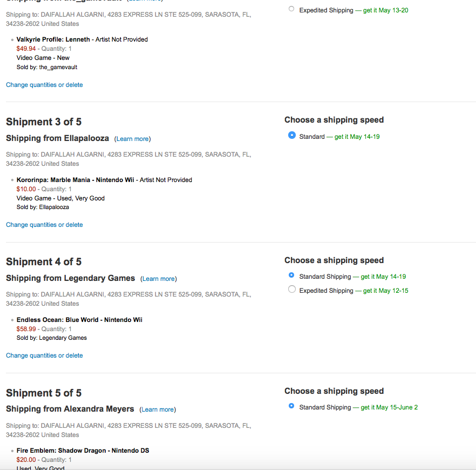Click the Shipment 3 of 5 heading
Screen dimensions: 476x470
tap(44, 122)
